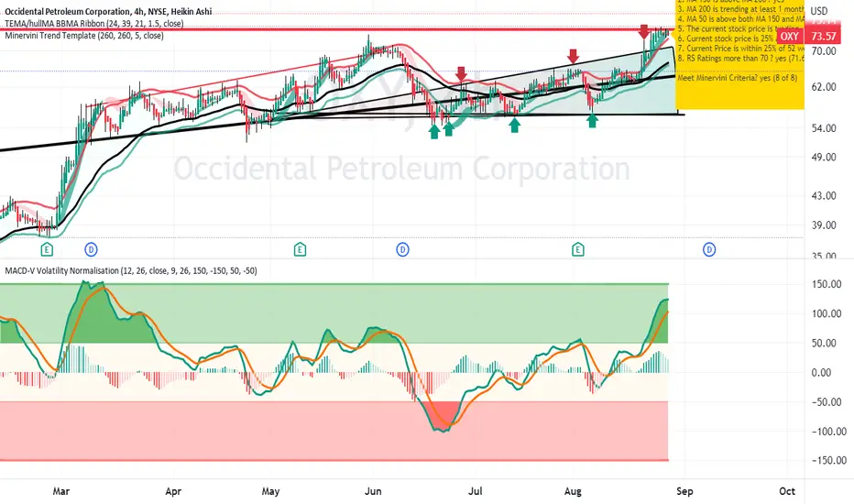Select the TEMA/hullMA BBMA Ribbon indicator legend
The width and height of the screenshot is (854, 504).
[94, 24]
